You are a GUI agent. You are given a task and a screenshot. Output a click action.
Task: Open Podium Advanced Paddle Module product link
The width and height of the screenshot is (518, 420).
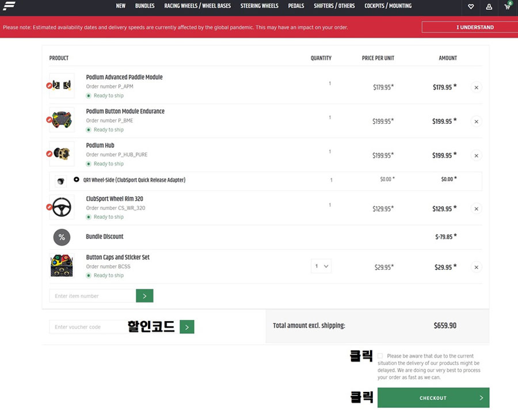pyautogui.click(x=124, y=77)
